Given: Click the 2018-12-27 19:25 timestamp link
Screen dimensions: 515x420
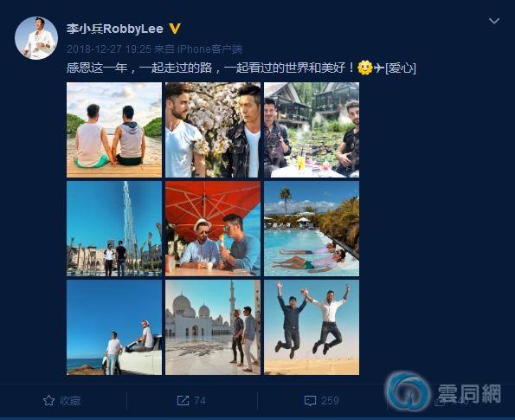Looking at the screenshot, I should [109, 49].
